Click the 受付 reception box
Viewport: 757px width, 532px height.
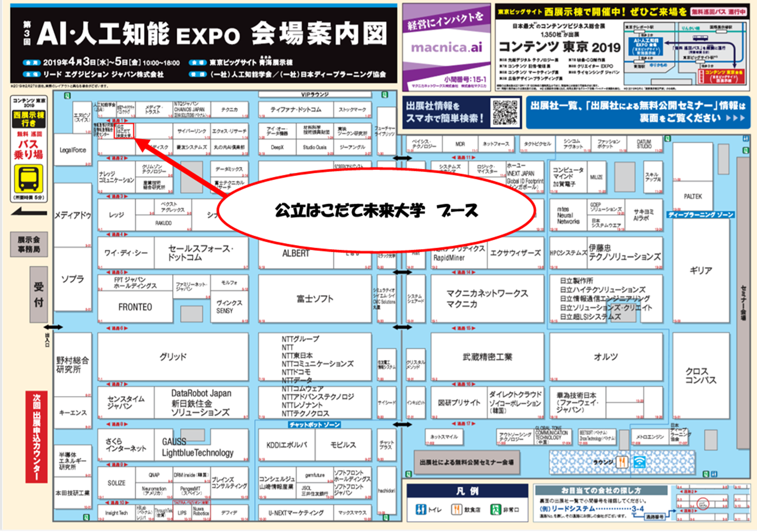tap(38, 295)
